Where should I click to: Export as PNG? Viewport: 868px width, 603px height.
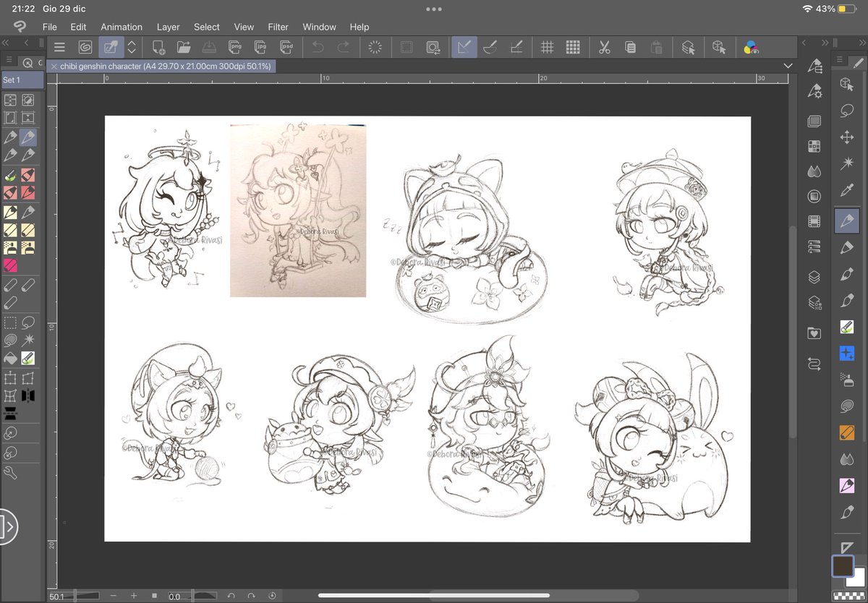coord(234,48)
